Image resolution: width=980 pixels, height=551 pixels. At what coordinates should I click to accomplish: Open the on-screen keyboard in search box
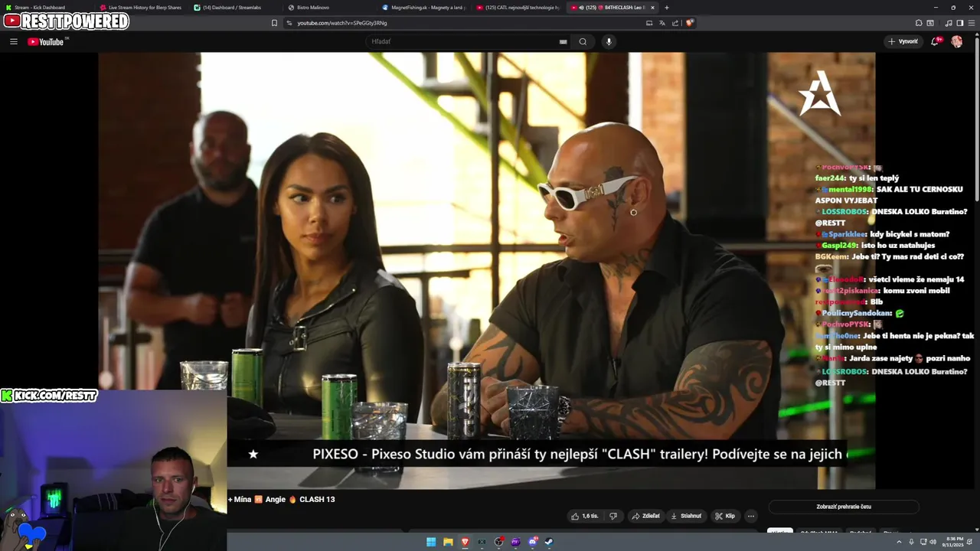(563, 41)
